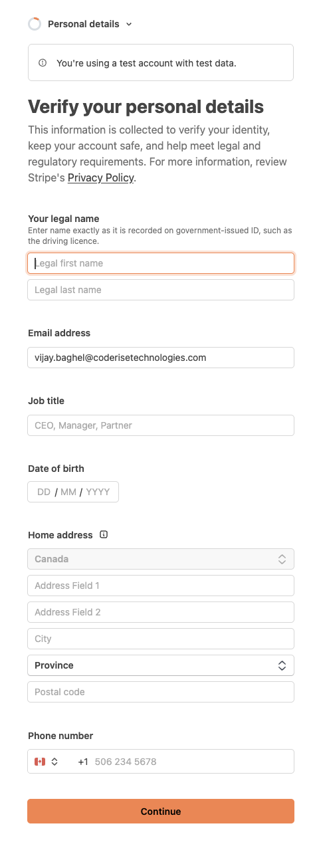
Task: Click the Postal code input
Action: [161, 692]
